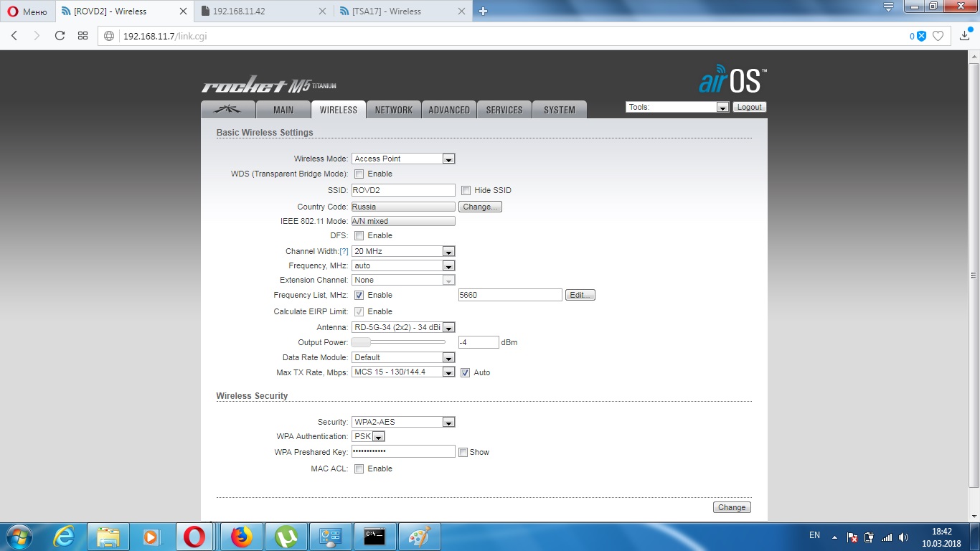The image size is (980, 551).
Task: Open the Opera Меню button
Action: [x=27, y=11]
